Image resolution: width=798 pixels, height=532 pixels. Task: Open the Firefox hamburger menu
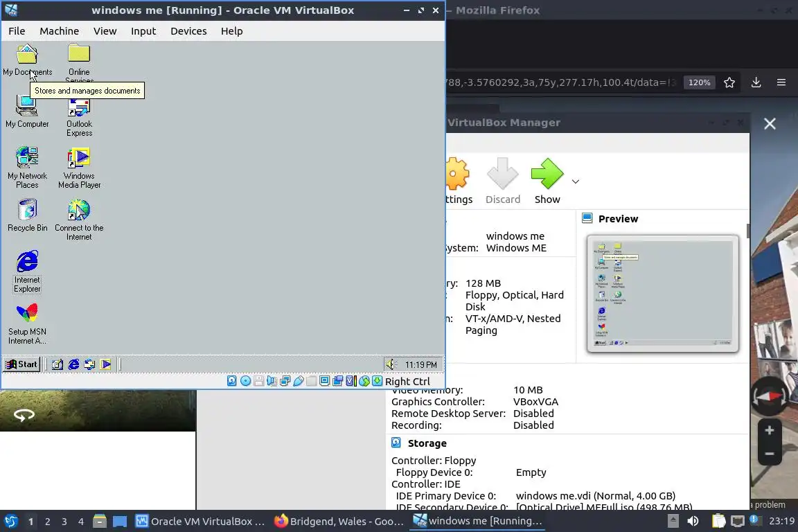coord(781,82)
